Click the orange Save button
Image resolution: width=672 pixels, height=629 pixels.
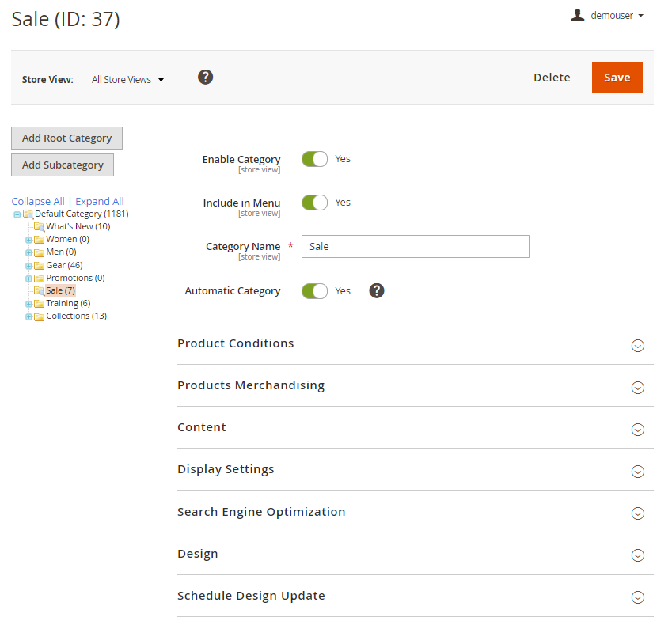[x=617, y=78]
